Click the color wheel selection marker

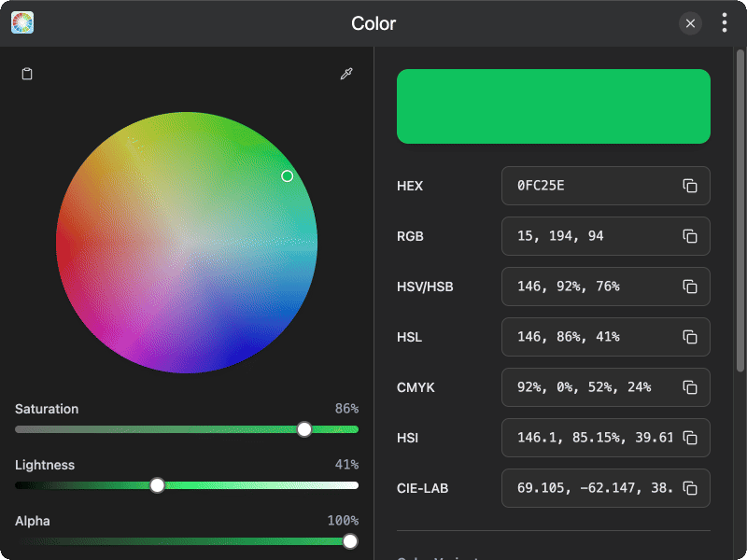287,176
